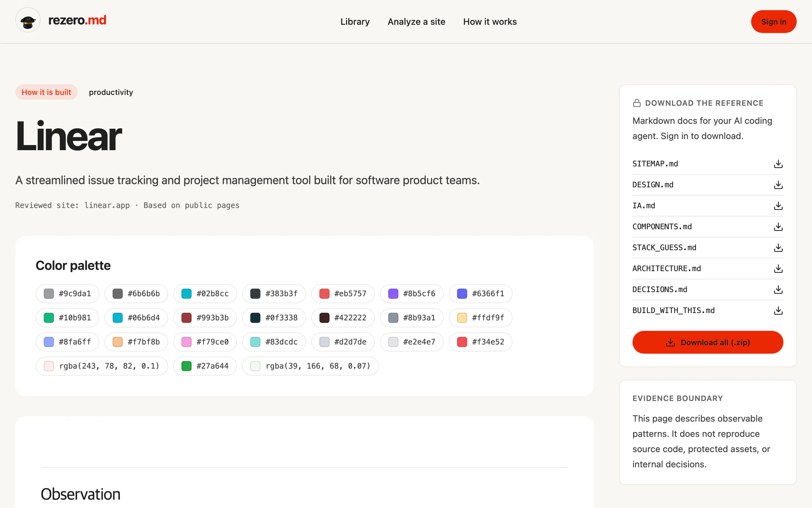Viewport: 812px width, 508px height.
Task: Click the Reviewed site: linear.app text
Action: (72, 206)
